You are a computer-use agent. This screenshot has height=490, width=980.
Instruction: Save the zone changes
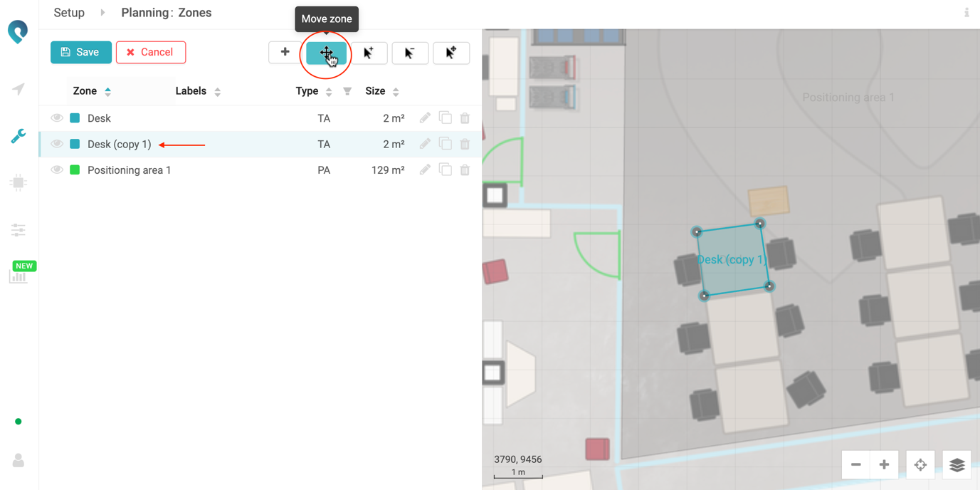(80, 52)
